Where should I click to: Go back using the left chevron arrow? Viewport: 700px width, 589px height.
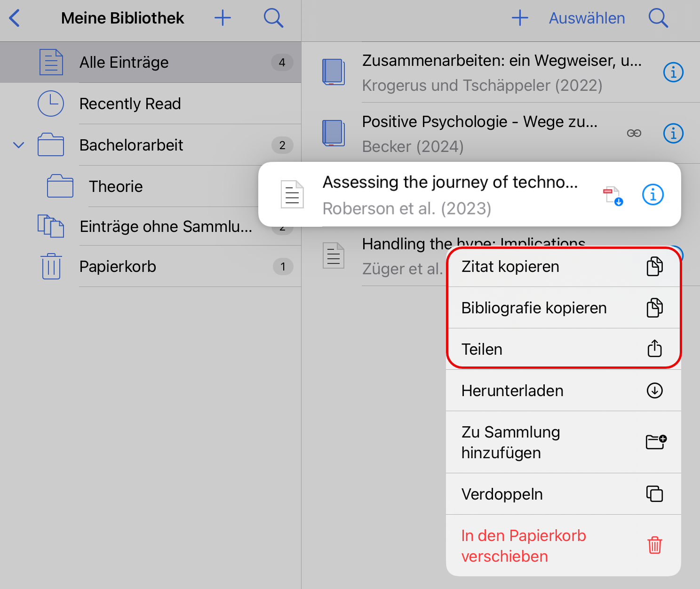15,18
